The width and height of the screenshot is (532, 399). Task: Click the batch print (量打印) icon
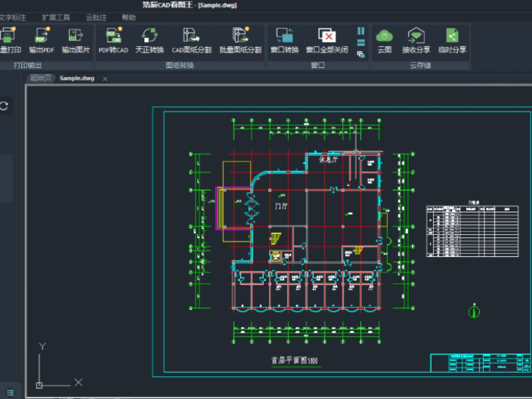coord(10,36)
